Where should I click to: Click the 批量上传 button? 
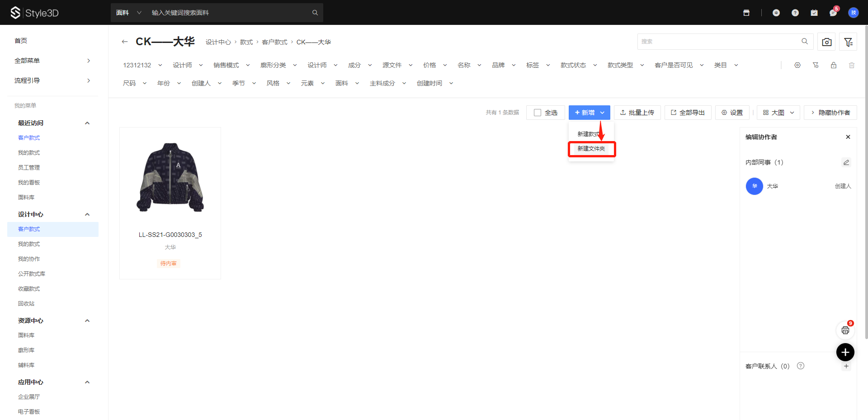[637, 113]
